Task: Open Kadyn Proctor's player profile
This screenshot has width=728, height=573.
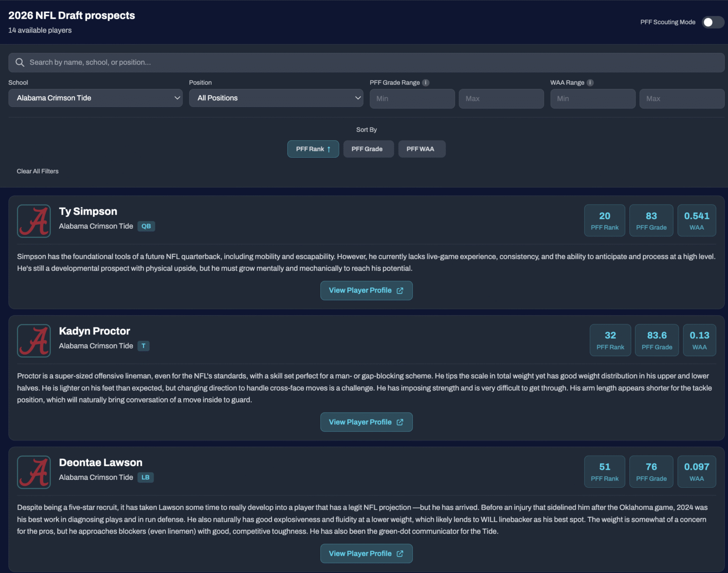Action: tap(366, 422)
